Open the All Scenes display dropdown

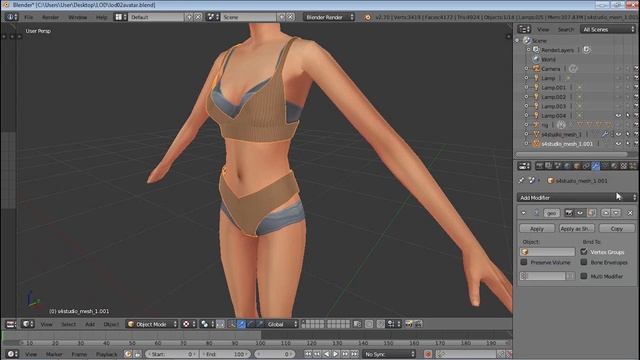coord(608,29)
